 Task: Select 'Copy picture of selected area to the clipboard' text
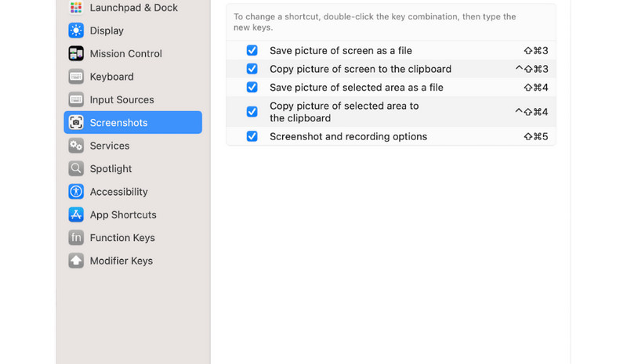click(x=344, y=112)
